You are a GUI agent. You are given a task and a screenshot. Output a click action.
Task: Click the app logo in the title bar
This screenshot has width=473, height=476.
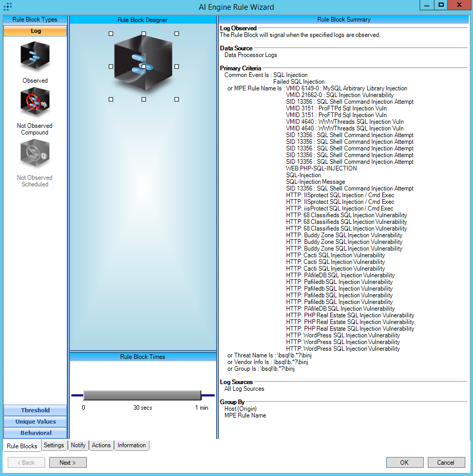pos(8,7)
